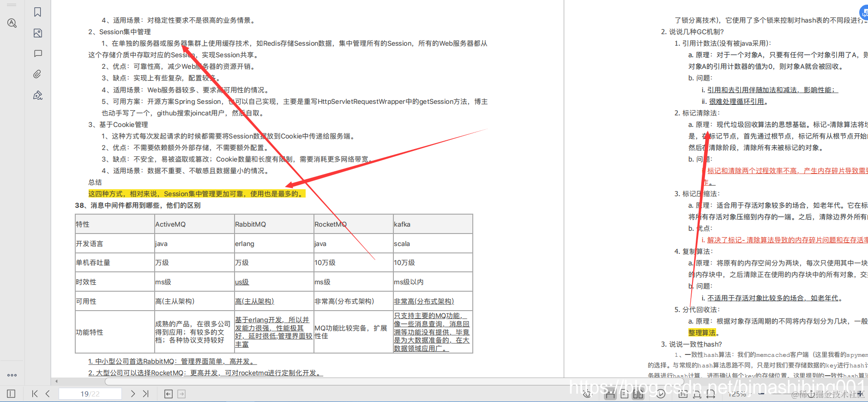Open the search panel icon
The image size is (868, 402).
pyautogui.click(x=12, y=23)
